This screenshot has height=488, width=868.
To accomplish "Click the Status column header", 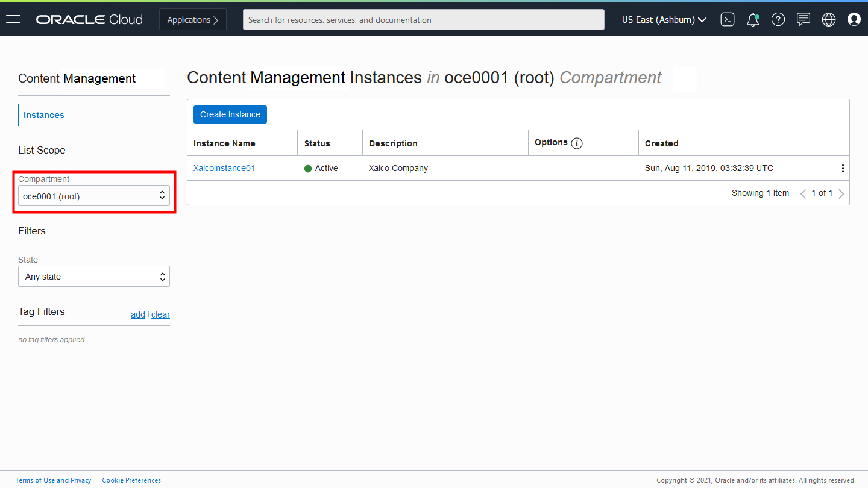I will (x=317, y=143).
